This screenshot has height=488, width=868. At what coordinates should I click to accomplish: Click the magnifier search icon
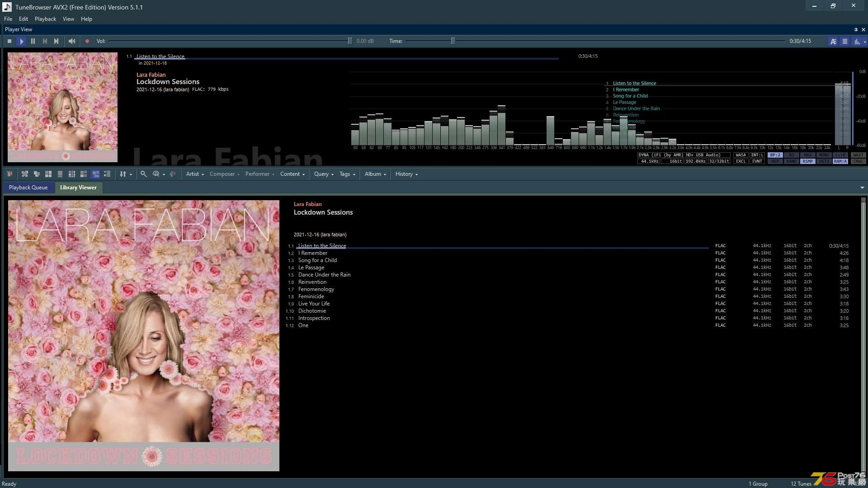click(143, 174)
